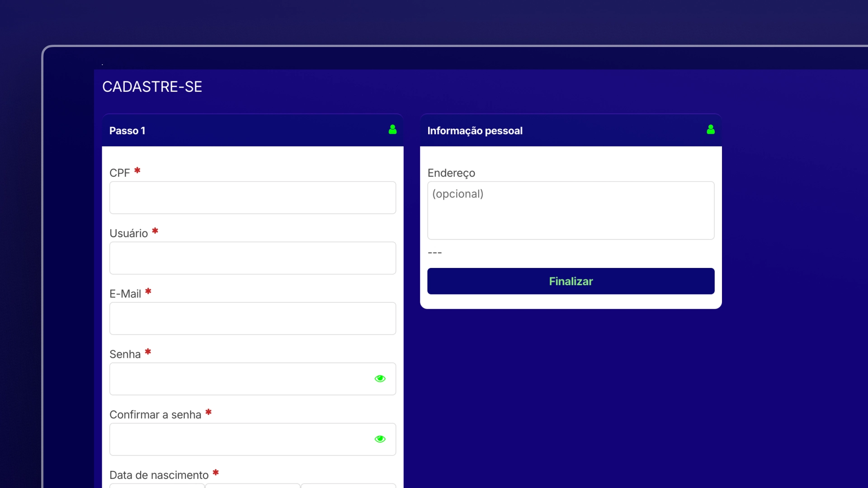Click the Confirmar a senha label
This screenshot has height=488, width=868.
tap(156, 415)
